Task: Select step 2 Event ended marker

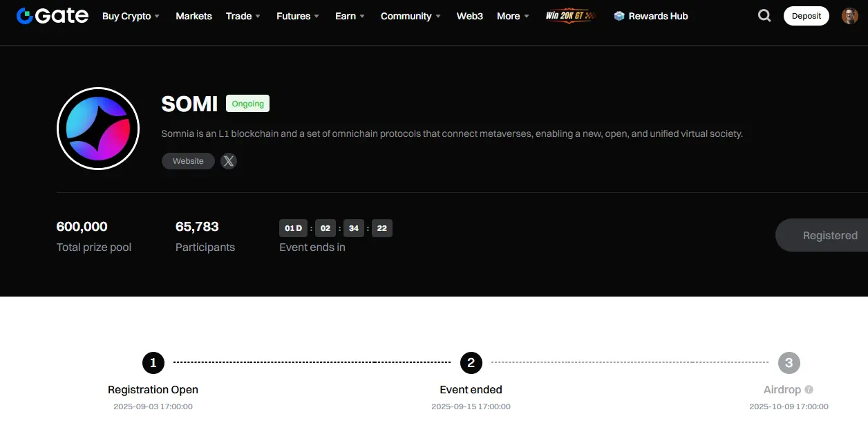Action: click(471, 362)
